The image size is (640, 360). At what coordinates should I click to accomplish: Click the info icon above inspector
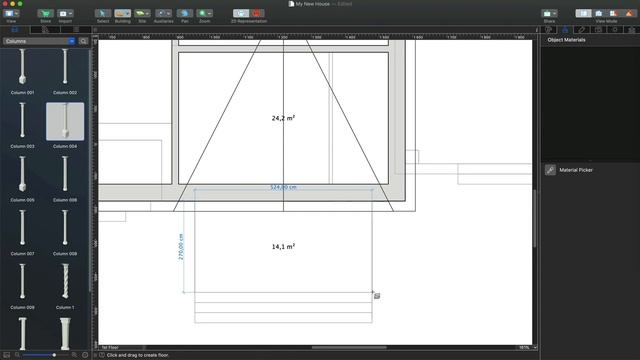536,29
